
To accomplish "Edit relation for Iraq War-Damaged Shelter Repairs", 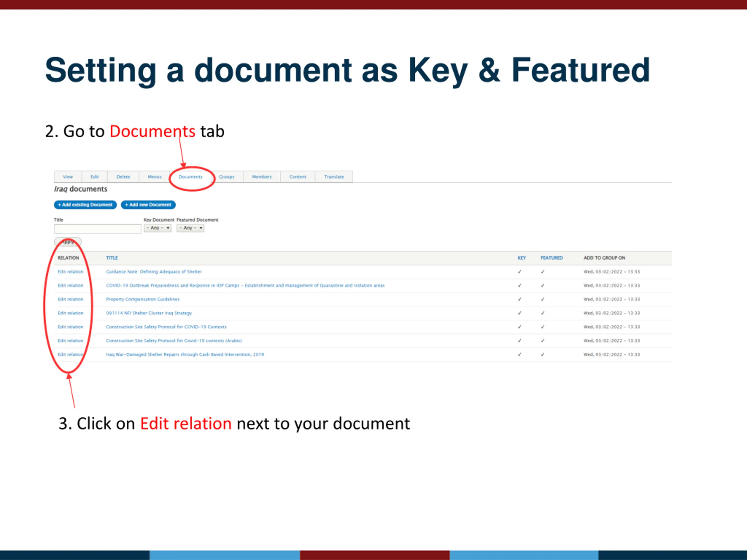I will tap(71, 354).
